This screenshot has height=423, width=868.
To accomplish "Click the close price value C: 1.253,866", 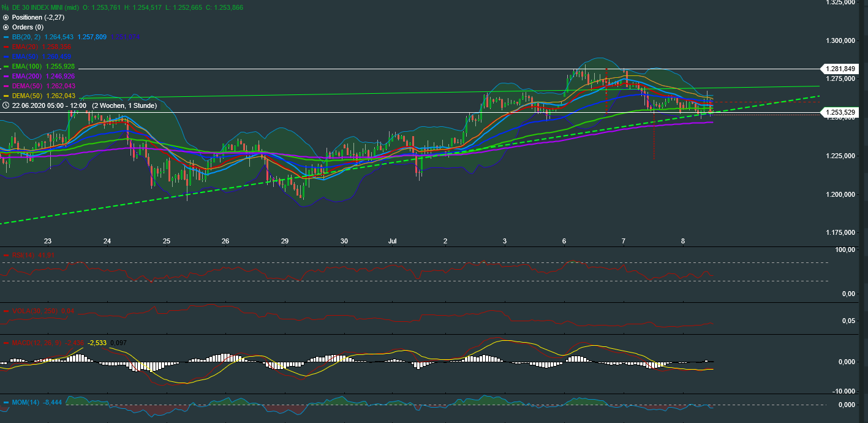I will point(224,7).
